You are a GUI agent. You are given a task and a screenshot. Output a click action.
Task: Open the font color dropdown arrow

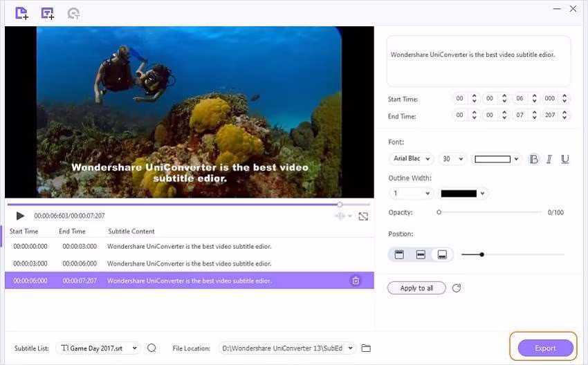click(516, 159)
